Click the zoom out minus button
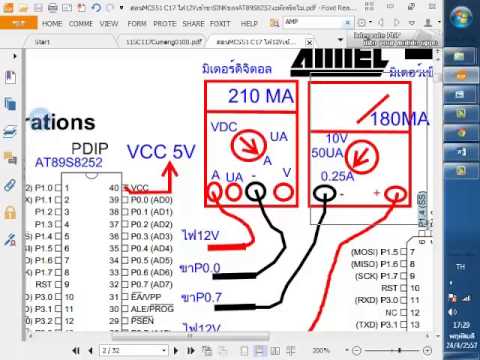Viewport: 480px width, 360px height. pyautogui.click(x=357, y=351)
